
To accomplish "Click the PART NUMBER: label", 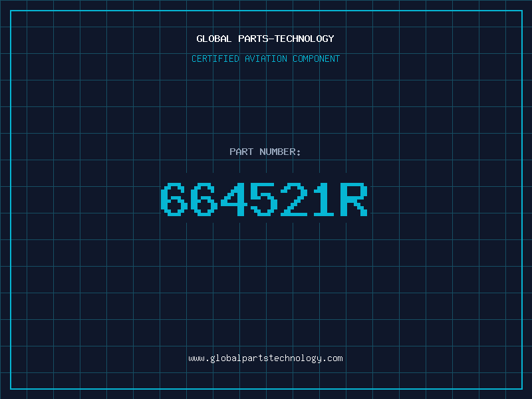I will pos(265,152).
